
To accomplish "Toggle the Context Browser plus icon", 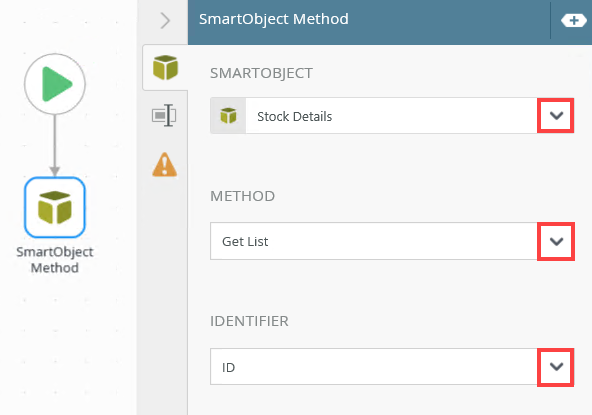I will (574, 20).
